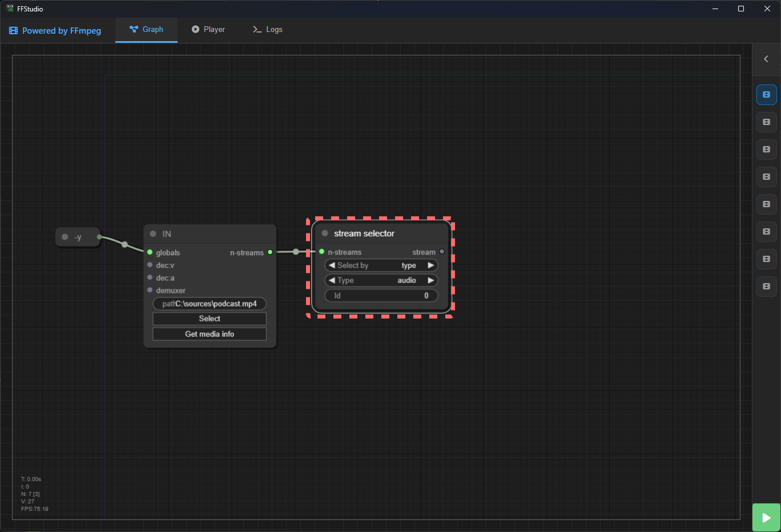This screenshot has height=532, width=781.
Task: Run the graph with the green play button
Action: click(766, 518)
